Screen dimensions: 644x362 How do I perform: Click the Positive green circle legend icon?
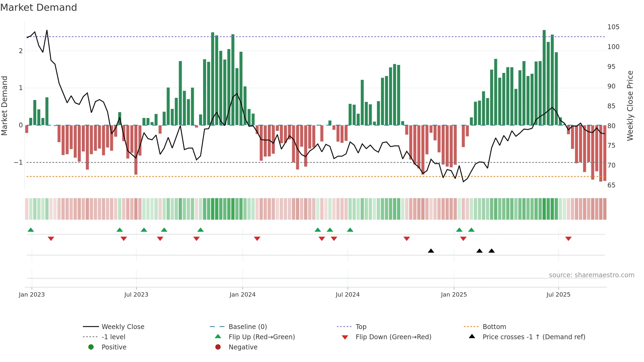[91, 347]
